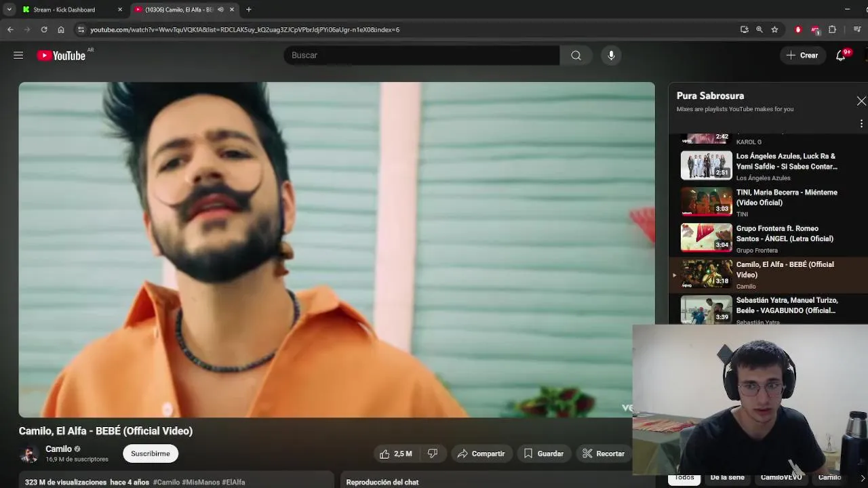Open the extensions puzzle menu
The width and height of the screenshot is (868, 488).
[x=832, y=30]
